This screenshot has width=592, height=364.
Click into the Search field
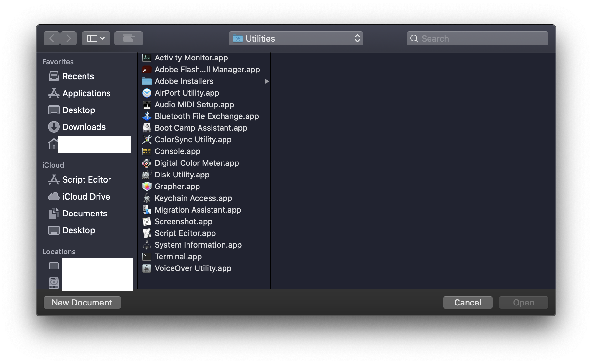click(478, 38)
